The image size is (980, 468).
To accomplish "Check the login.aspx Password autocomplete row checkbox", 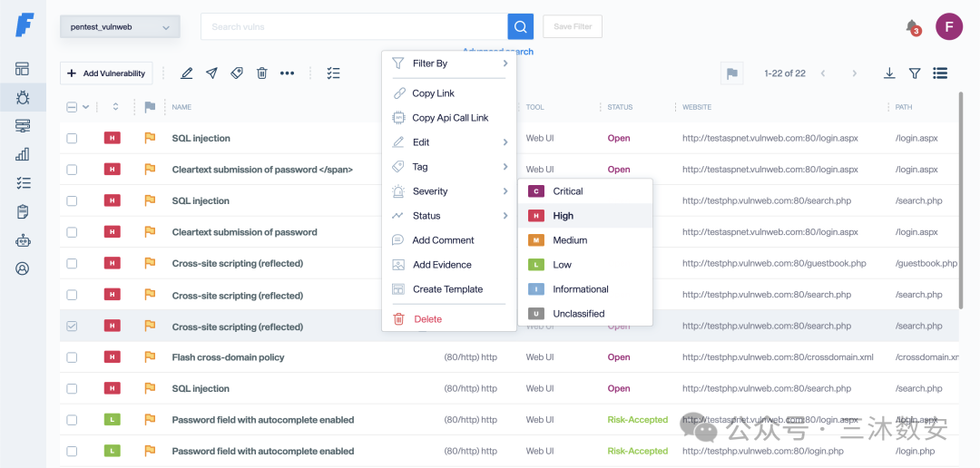I will click(x=72, y=419).
